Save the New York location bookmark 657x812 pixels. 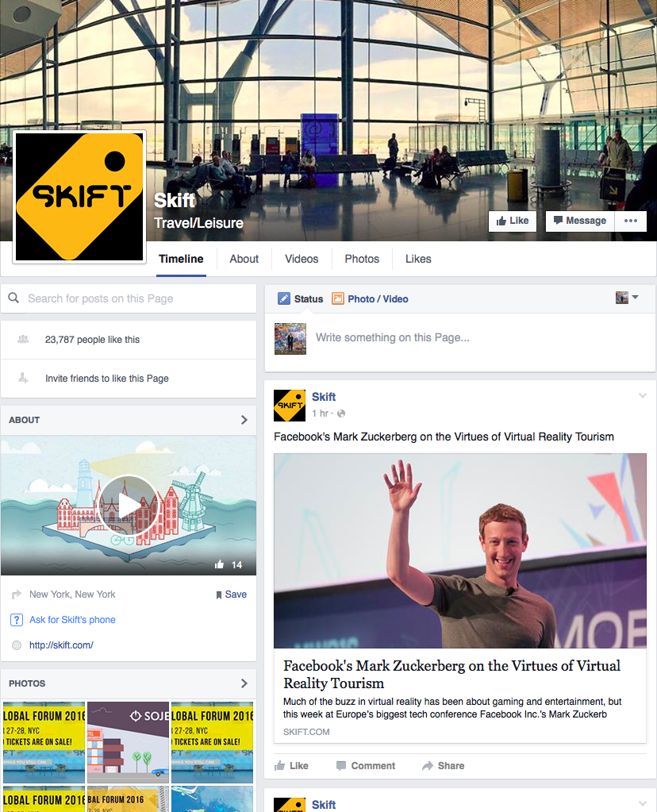pyautogui.click(x=231, y=595)
